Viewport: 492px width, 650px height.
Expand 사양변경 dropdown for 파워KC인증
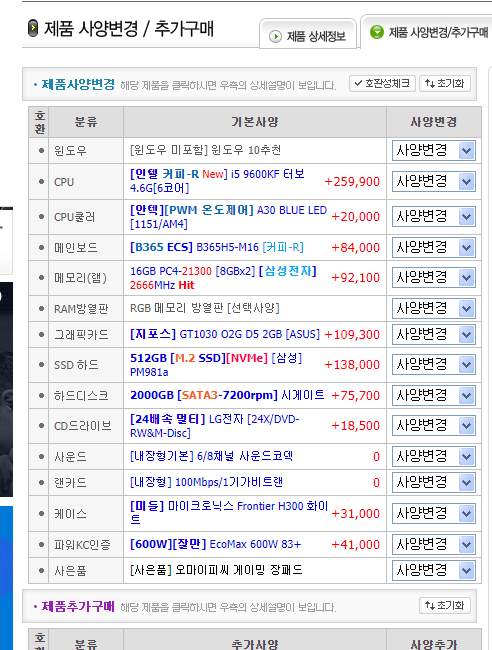coord(434,544)
